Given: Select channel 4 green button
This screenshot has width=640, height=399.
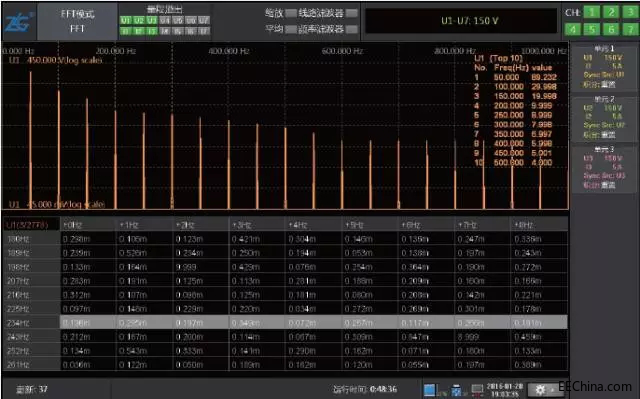Looking at the screenshot, I should point(573,29).
